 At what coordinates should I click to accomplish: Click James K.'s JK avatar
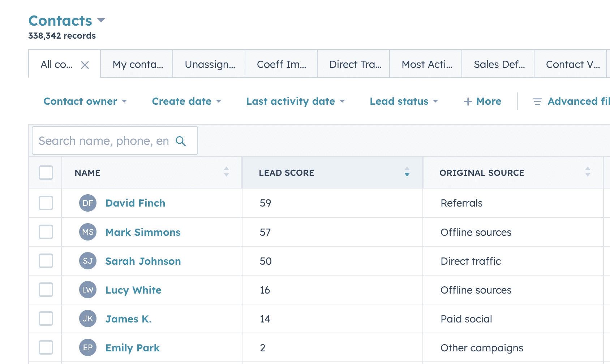[88, 318]
